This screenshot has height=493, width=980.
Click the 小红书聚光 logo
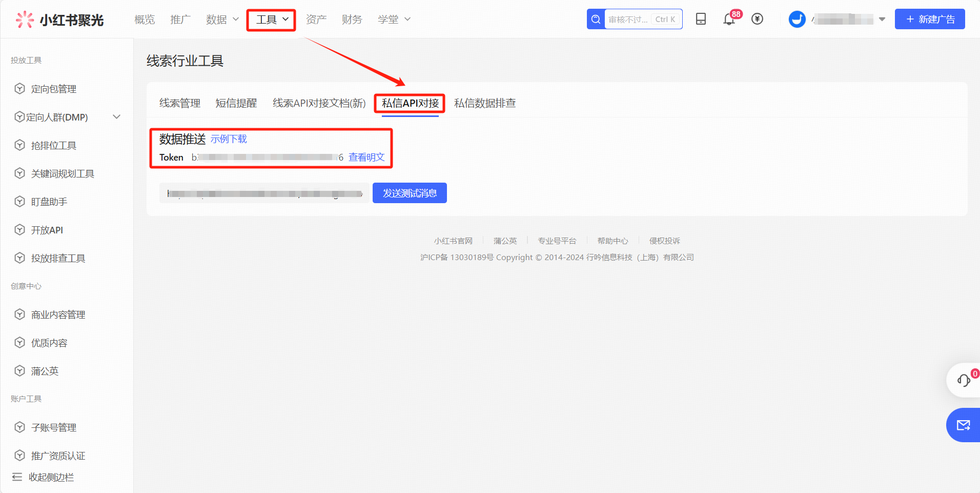(59, 19)
